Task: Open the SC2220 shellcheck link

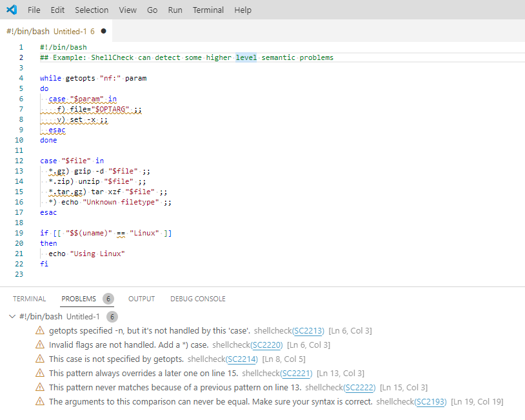Action: [x=266, y=345]
